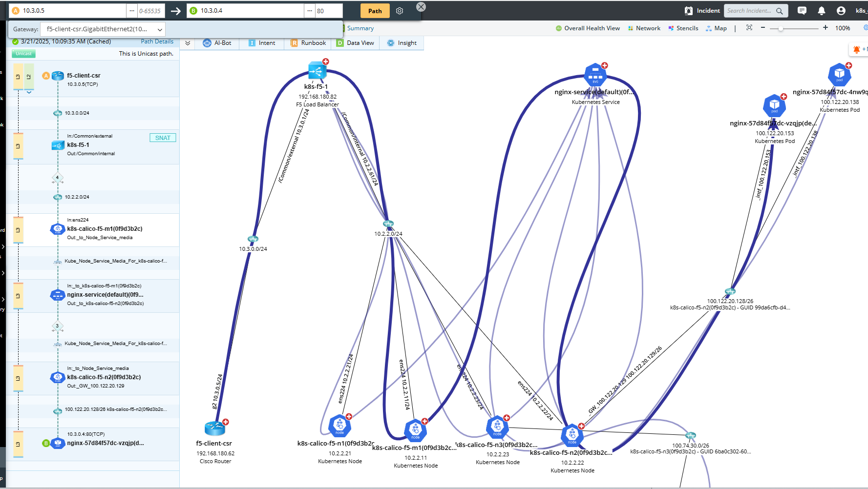Click the 100.74.30.0/26 media icon on map
This screenshot has height=489, width=868.
(x=691, y=435)
